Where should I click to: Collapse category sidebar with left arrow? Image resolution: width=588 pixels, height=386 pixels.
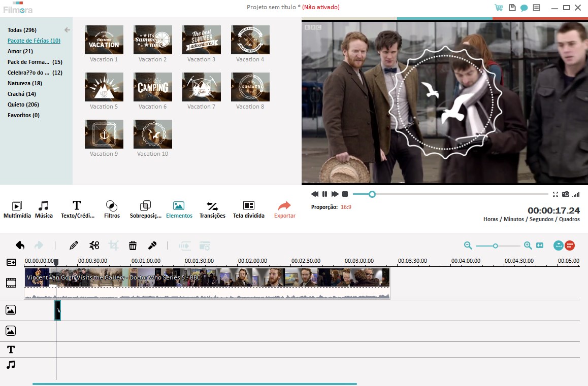coord(67,30)
